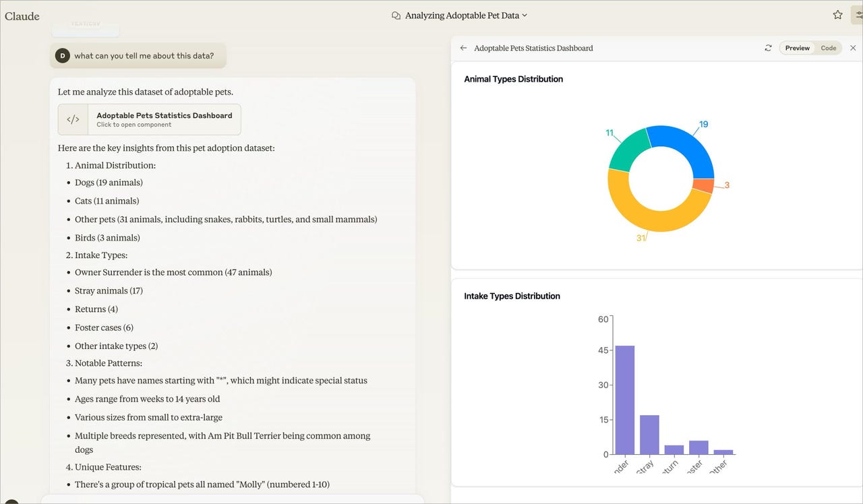
Task: Click Intake Types Distribution heading
Action: [512, 296]
